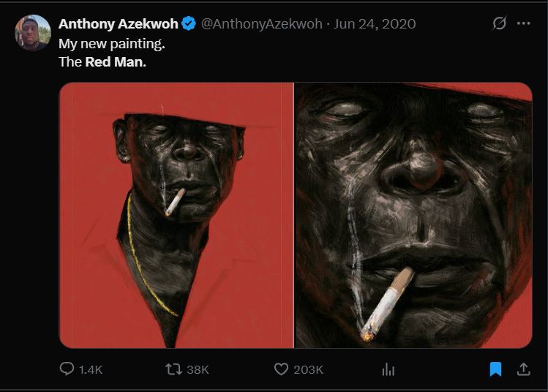Screen dimensions: 548x392
Task: Open the Jun 24, 2020 timestamp link
Action: pos(375,23)
